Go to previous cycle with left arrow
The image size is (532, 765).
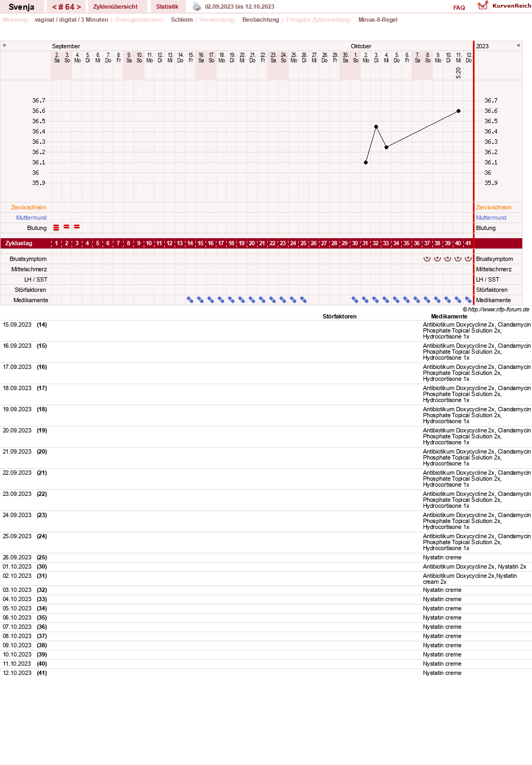54,7
